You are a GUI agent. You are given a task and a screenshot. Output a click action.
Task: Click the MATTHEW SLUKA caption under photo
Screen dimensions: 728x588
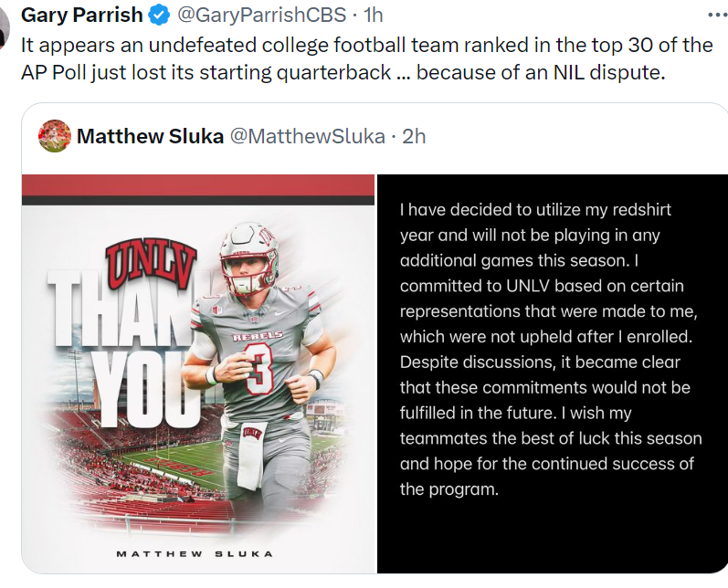coord(195,553)
